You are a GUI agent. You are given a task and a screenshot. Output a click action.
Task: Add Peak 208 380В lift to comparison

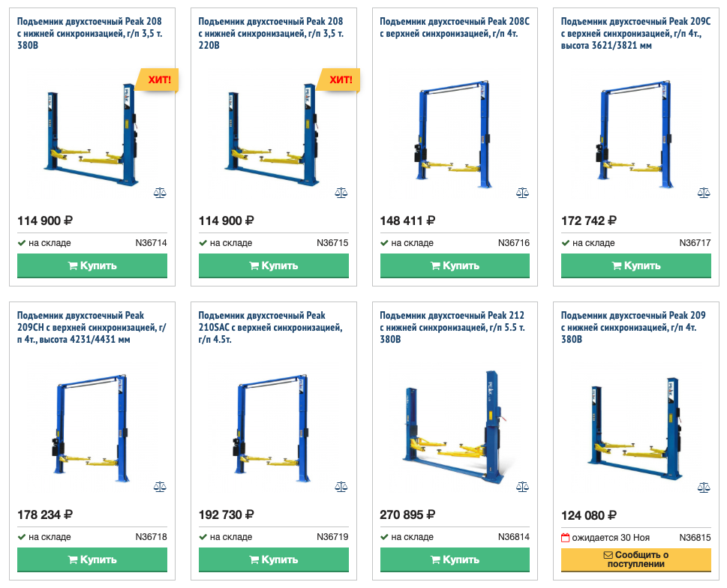[x=160, y=193]
